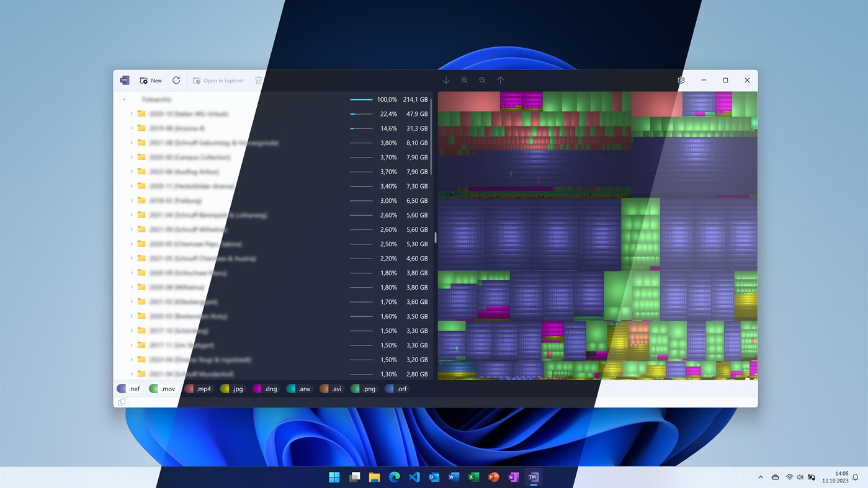Collapse the Fotoarchiv root node

pos(123,99)
